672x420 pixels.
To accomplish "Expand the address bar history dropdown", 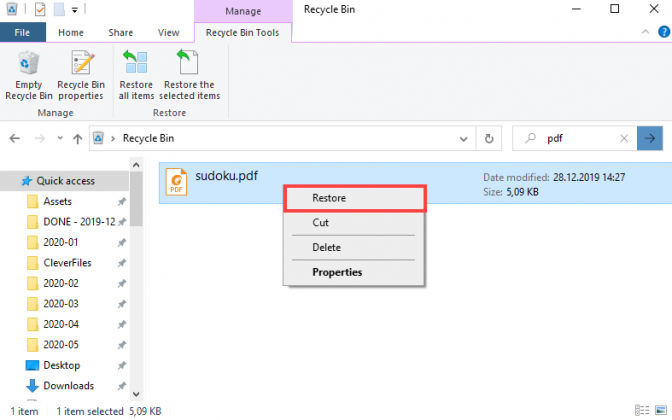I will (465, 138).
